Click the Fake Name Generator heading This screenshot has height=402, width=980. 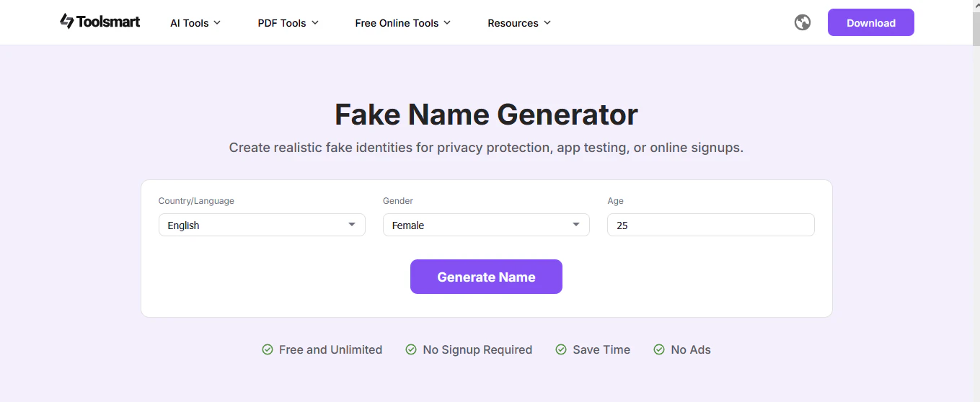tap(486, 115)
